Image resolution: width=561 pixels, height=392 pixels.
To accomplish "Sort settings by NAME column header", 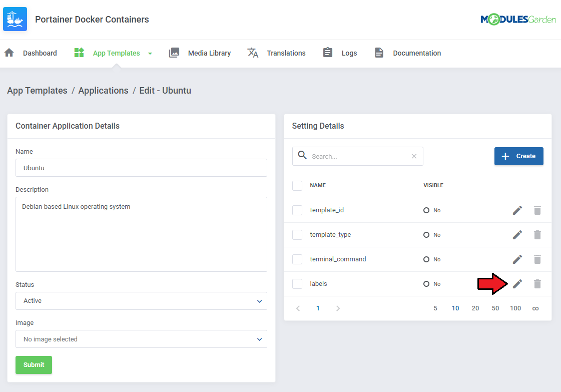I will point(318,185).
